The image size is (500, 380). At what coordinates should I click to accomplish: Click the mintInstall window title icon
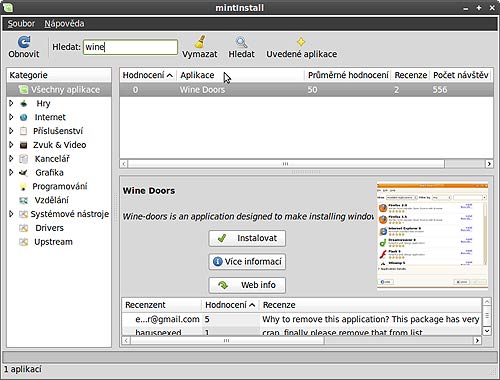point(7,7)
